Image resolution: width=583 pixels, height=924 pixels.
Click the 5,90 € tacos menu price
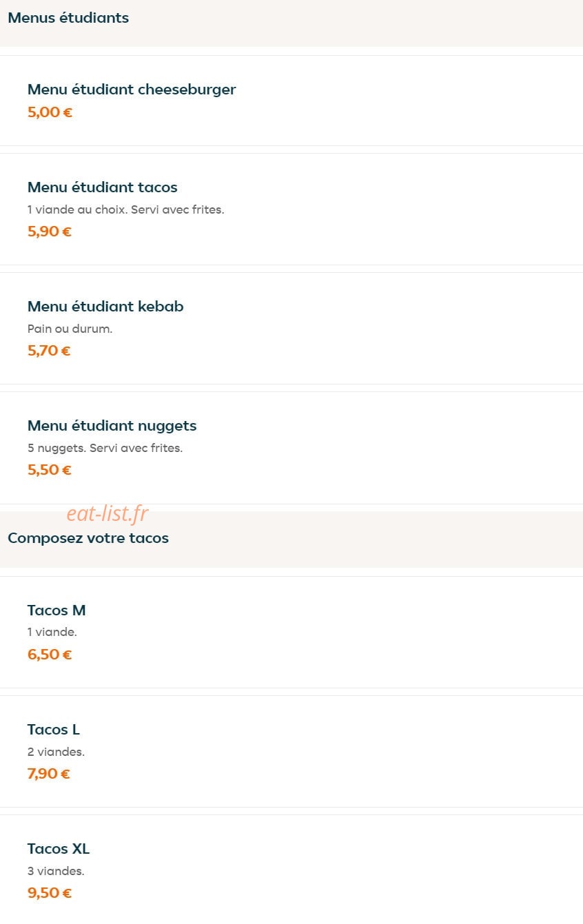pos(50,232)
